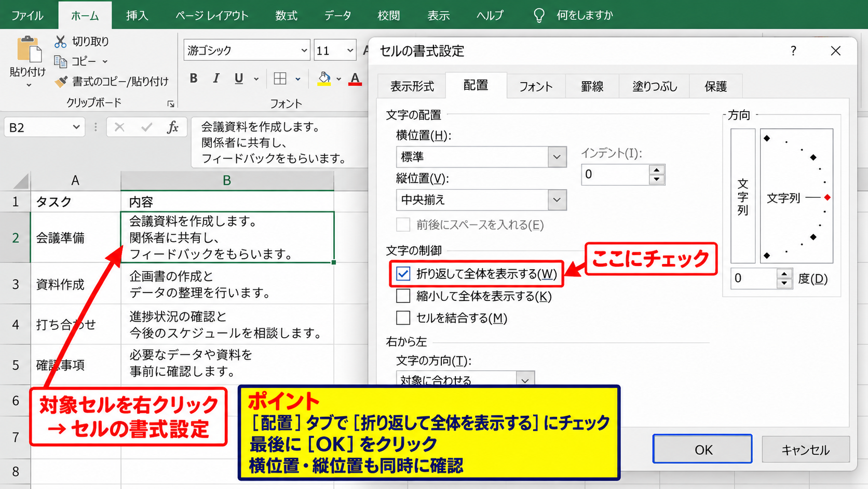Expand the Paste options arrow
868x489 pixels.
pyautogui.click(x=29, y=85)
